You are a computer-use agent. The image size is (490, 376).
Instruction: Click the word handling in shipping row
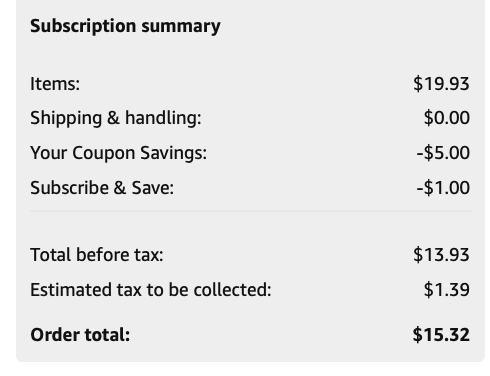click(163, 119)
